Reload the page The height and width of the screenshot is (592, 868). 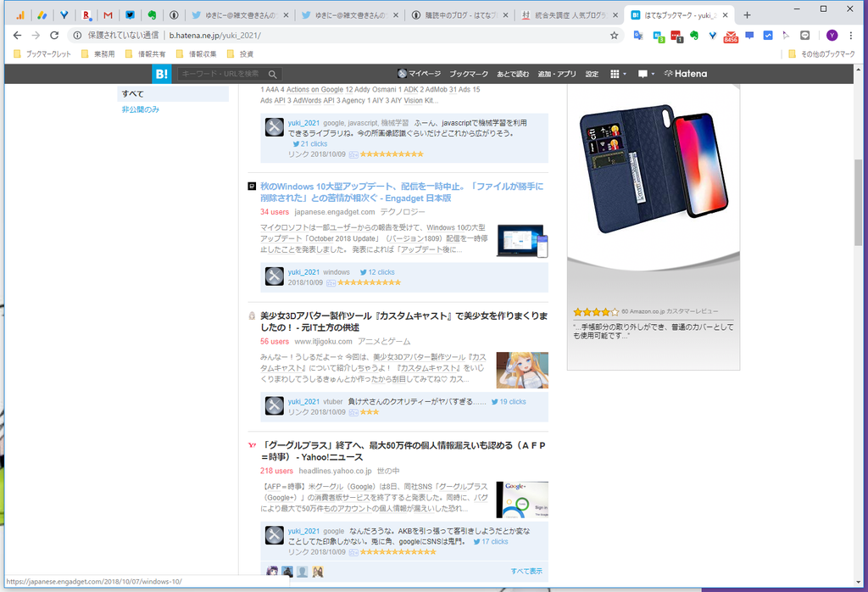tap(54, 36)
